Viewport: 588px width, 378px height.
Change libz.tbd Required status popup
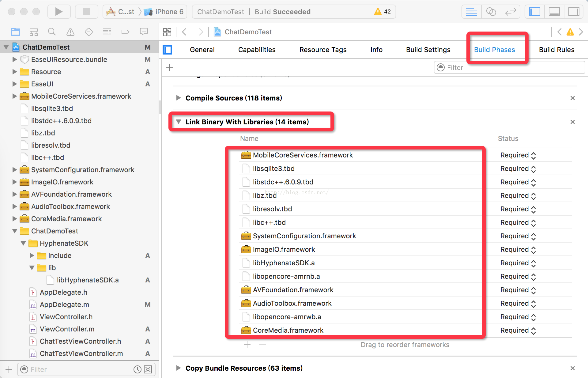coord(518,196)
